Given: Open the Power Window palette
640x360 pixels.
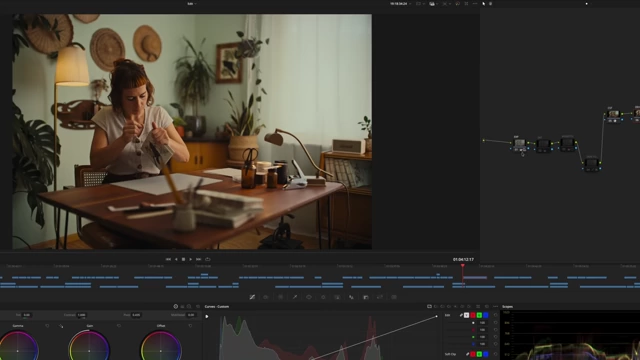Looking at the screenshot, I should 309,297.
